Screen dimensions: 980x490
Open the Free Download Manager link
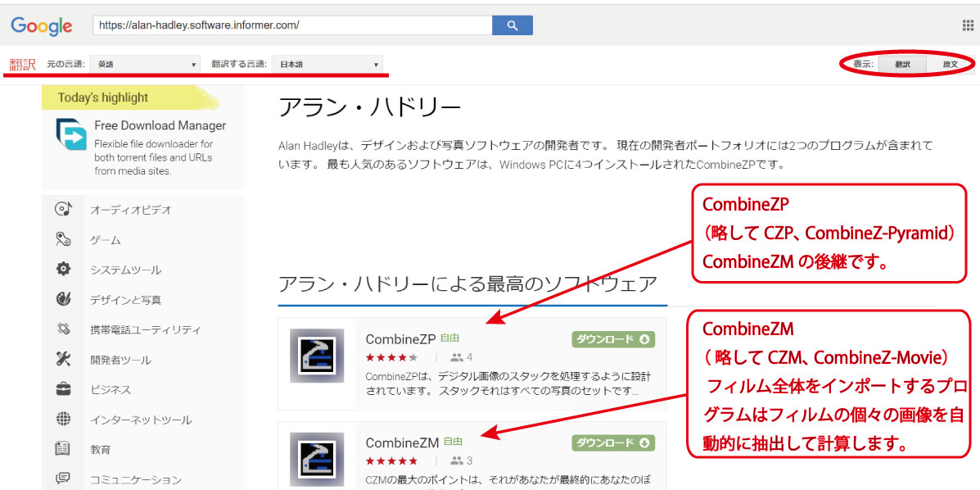click(160, 125)
